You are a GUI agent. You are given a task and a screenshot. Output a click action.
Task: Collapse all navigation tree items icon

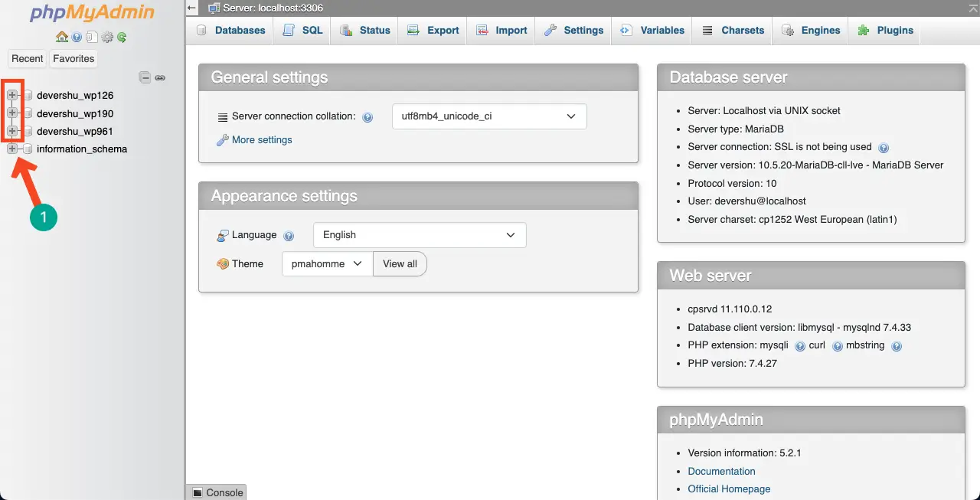(145, 77)
